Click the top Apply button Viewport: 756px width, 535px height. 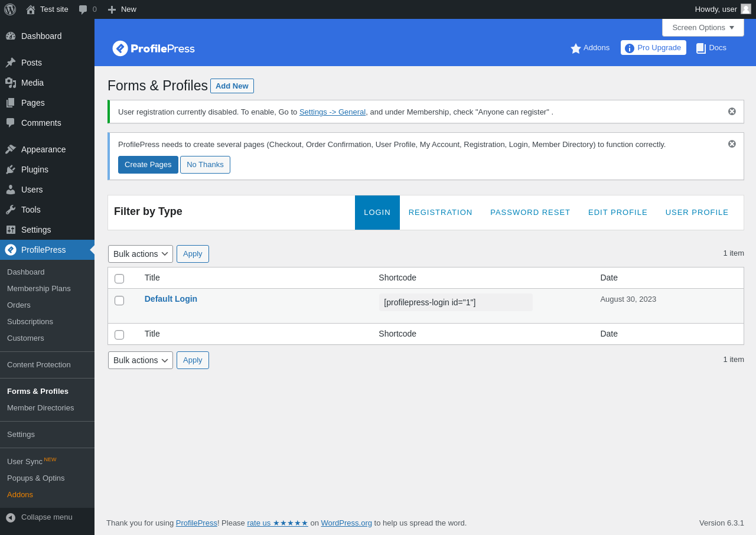(193, 254)
